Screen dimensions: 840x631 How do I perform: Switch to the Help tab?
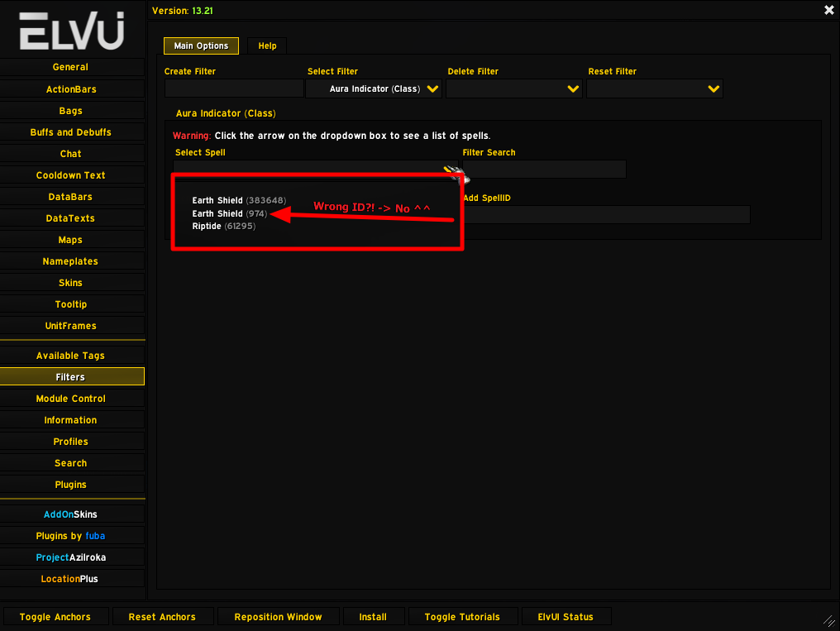tap(266, 45)
